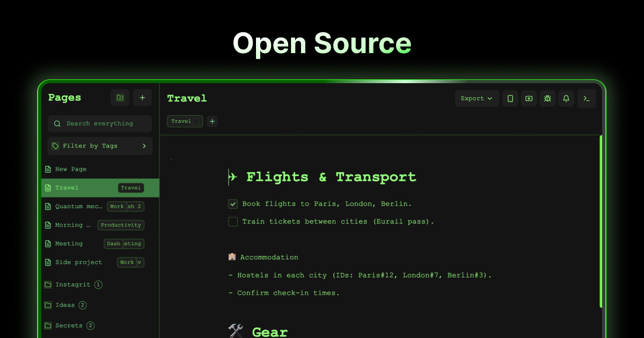The image size is (644, 338).
Task: Click the Dash tag on Meeting row
Action: (113, 244)
